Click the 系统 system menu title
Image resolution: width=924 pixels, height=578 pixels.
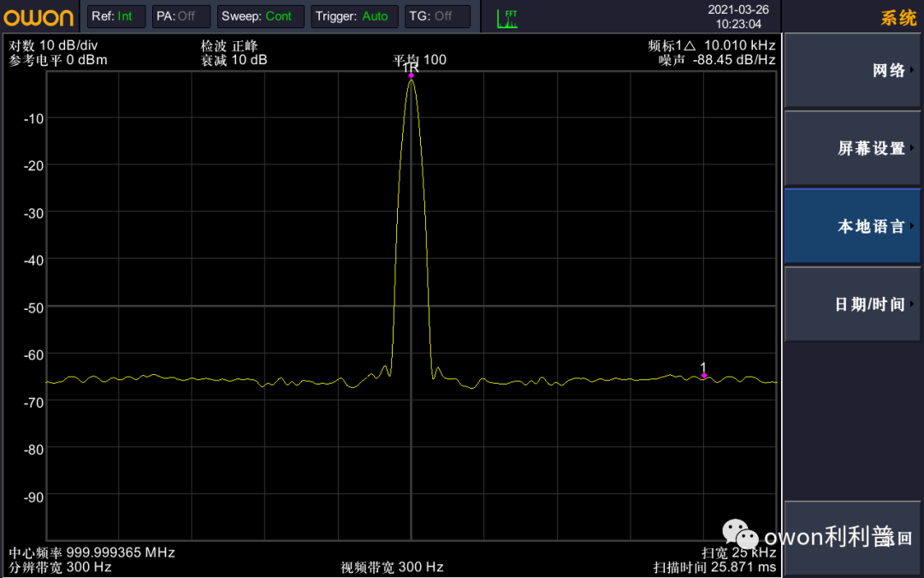pyautogui.click(x=898, y=18)
